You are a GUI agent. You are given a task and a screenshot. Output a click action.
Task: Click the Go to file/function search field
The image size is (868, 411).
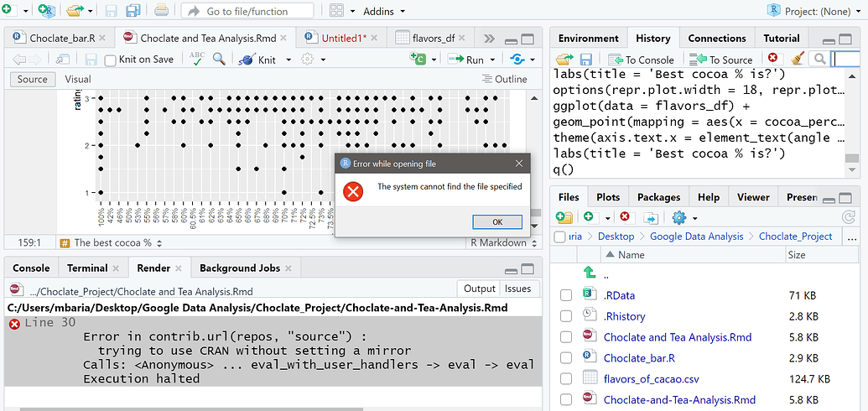247,11
